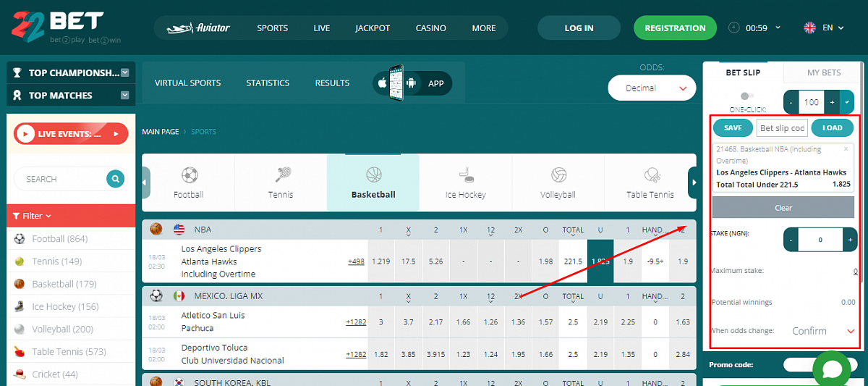Click the LOG IN button
868x386 pixels.
(x=579, y=28)
